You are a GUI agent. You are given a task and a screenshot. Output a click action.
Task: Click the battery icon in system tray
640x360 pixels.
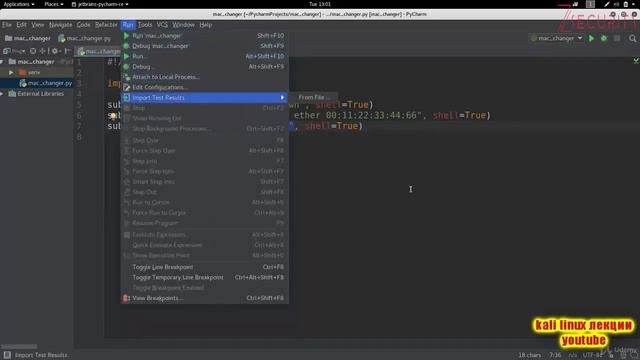click(x=625, y=4)
